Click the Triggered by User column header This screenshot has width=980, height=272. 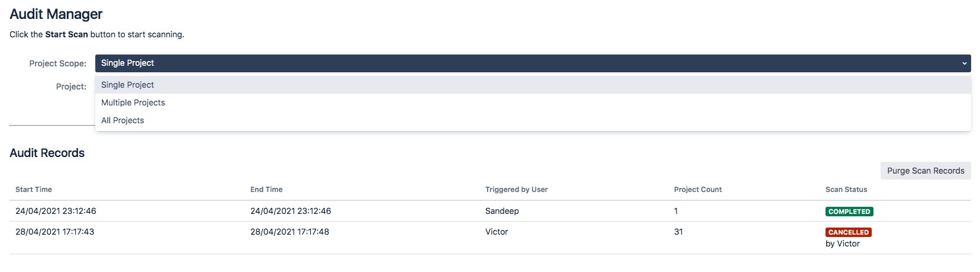[516, 190]
